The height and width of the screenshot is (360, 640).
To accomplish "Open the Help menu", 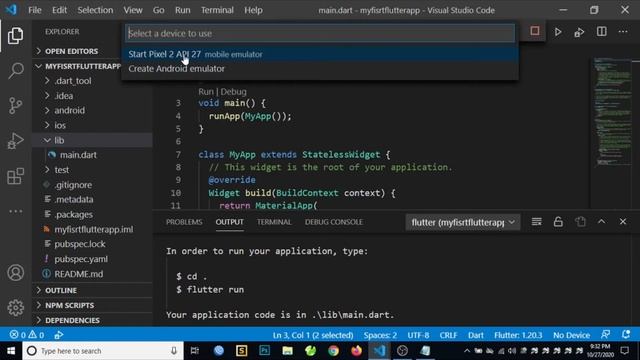I will point(253,10).
